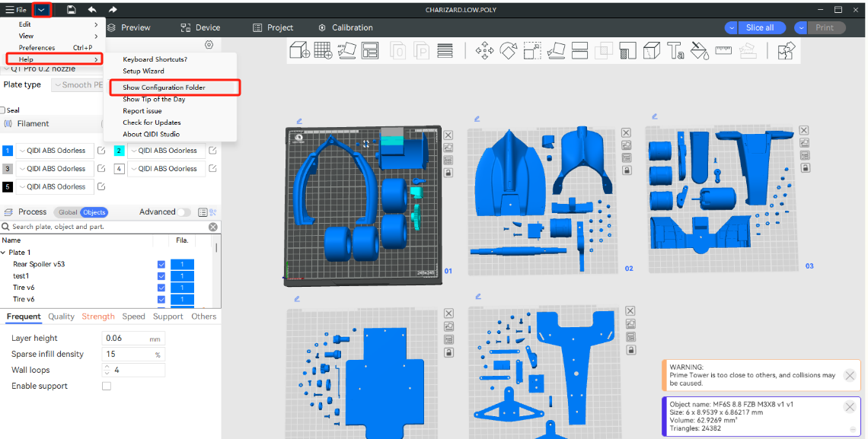Select the Rotate tool in toolbar
Image resolution: width=868 pixels, height=439 pixels.
pyautogui.click(x=509, y=51)
